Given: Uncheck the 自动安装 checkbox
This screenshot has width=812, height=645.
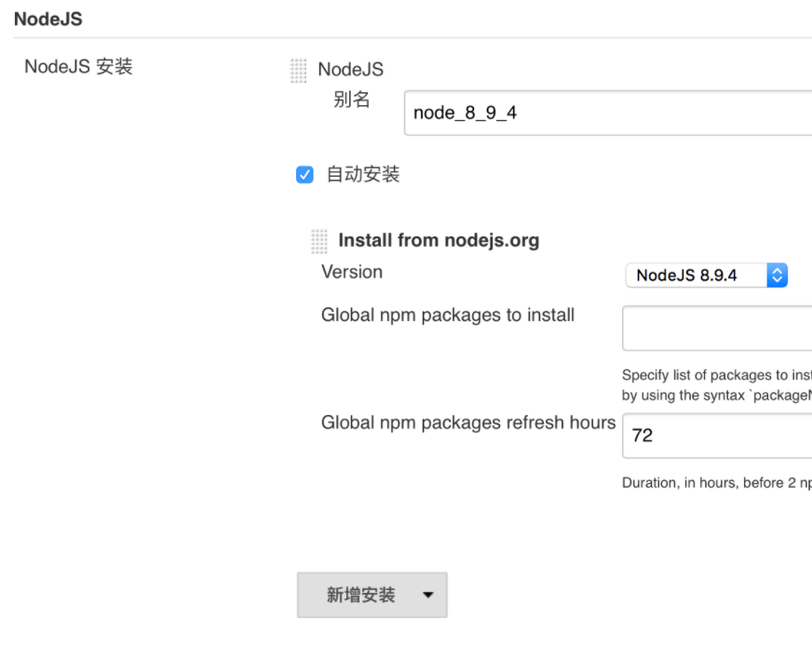Looking at the screenshot, I should point(304,175).
